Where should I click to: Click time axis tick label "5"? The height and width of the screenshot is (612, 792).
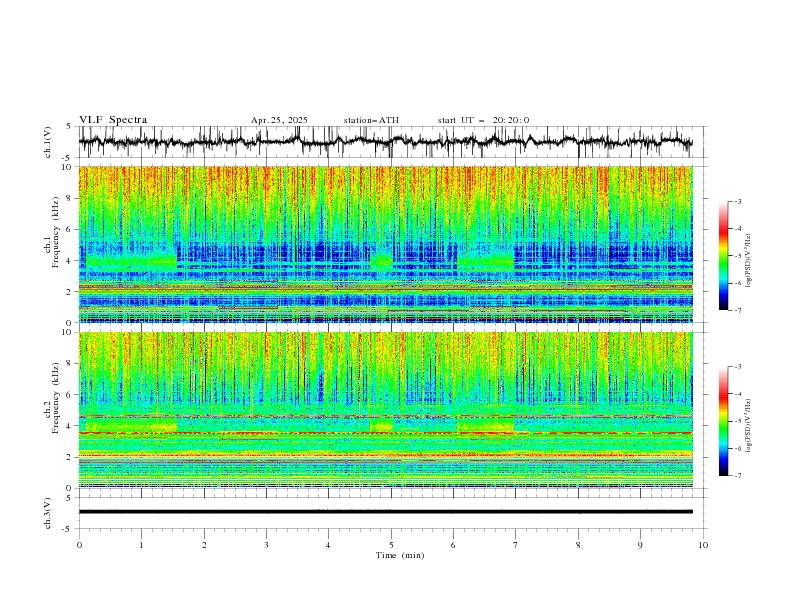391,545
